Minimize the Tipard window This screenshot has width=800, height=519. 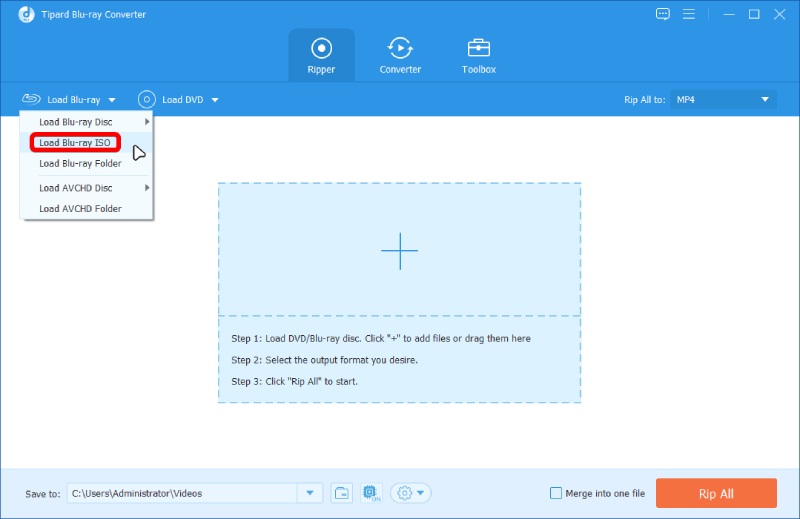click(x=729, y=14)
